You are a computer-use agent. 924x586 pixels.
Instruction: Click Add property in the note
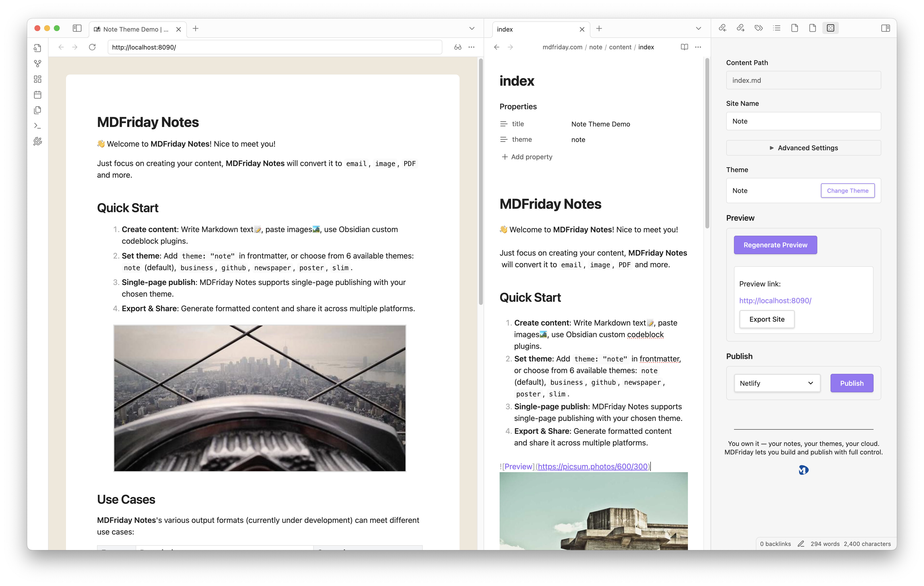[x=527, y=157]
